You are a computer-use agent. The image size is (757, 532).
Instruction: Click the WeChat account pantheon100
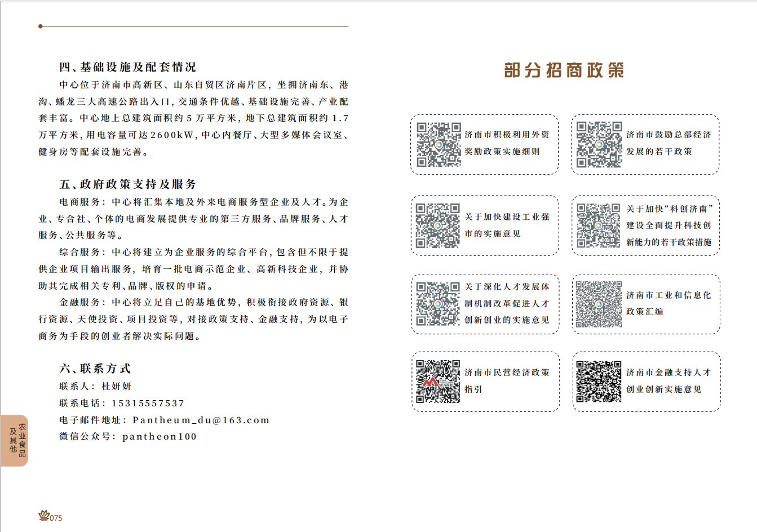point(160,436)
